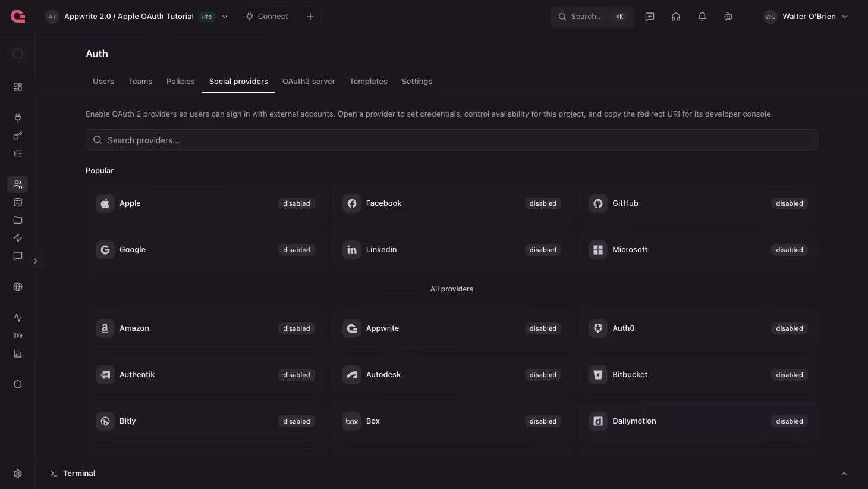This screenshot has width=868, height=489.
Task: Switch to the Teams tab
Action: tap(140, 81)
